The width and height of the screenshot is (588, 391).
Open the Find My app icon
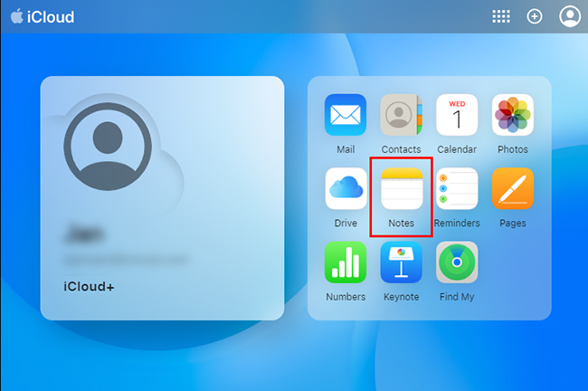457,262
